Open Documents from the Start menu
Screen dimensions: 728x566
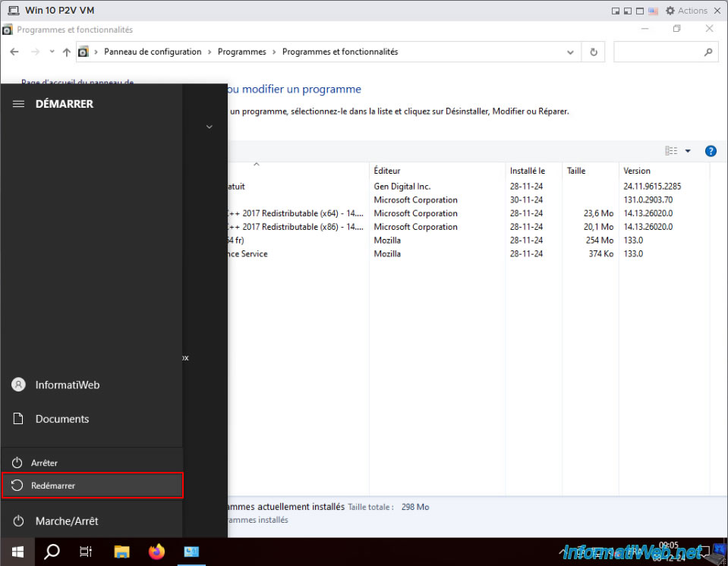coord(91,419)
